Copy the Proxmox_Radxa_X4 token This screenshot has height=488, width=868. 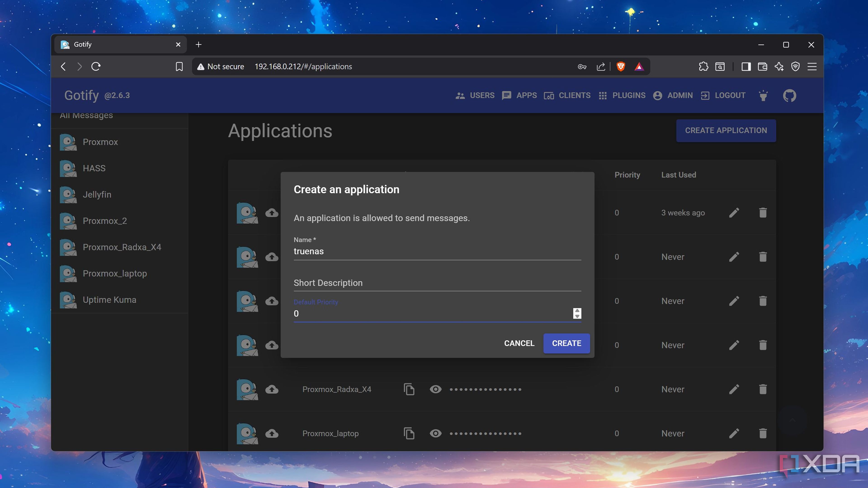click(409, 389)
